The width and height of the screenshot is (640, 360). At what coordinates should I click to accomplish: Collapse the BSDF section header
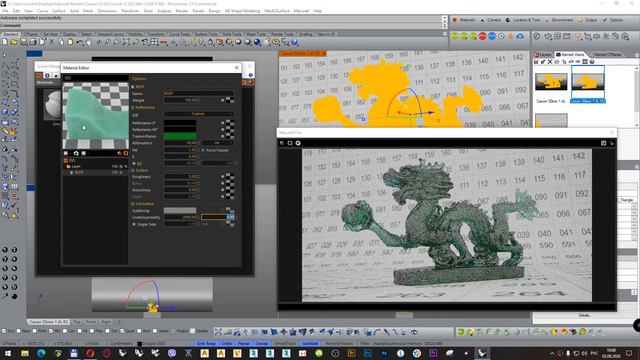133,87
